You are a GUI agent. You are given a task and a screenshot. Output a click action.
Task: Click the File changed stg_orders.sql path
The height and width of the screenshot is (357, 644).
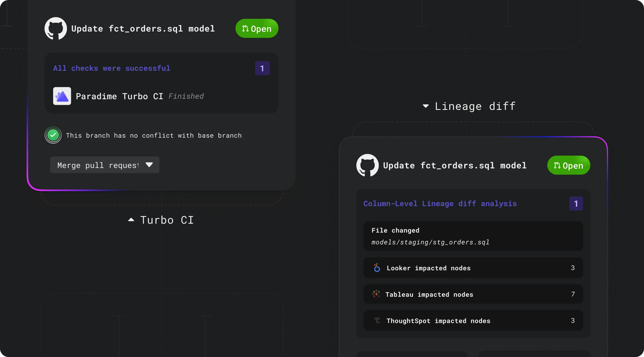coord(430,242)
